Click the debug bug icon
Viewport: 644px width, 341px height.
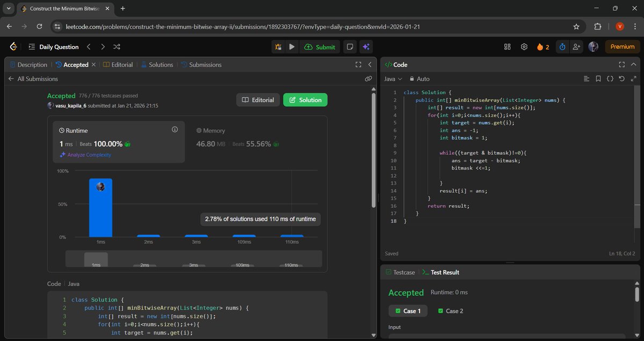coord(279,47)
